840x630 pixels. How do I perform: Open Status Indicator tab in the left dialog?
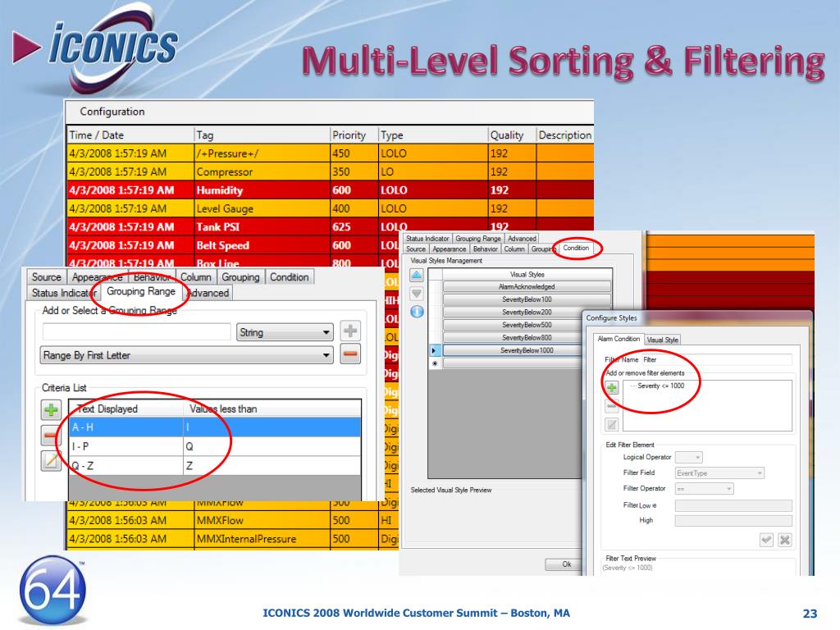click(64, 293)
